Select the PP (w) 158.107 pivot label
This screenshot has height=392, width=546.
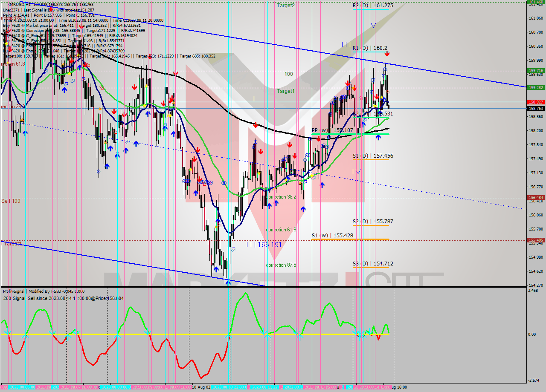click(332, 130)
